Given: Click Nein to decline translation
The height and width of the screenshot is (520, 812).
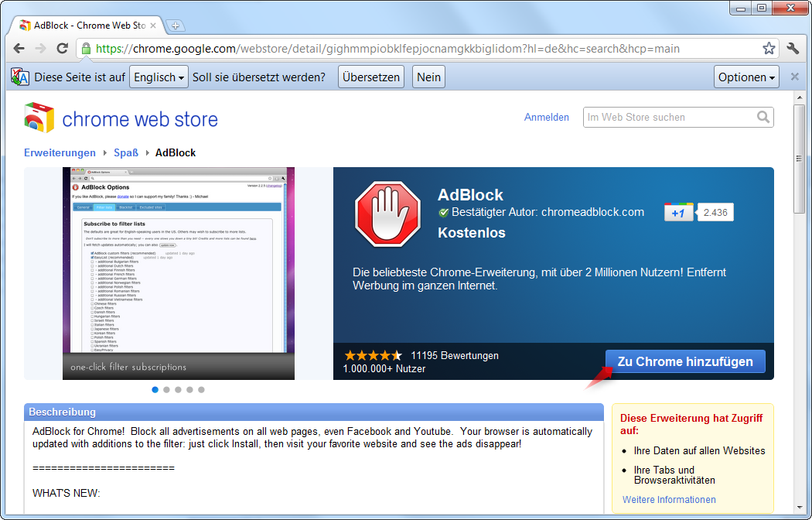Looking at the screenshot, I should 428,77.
